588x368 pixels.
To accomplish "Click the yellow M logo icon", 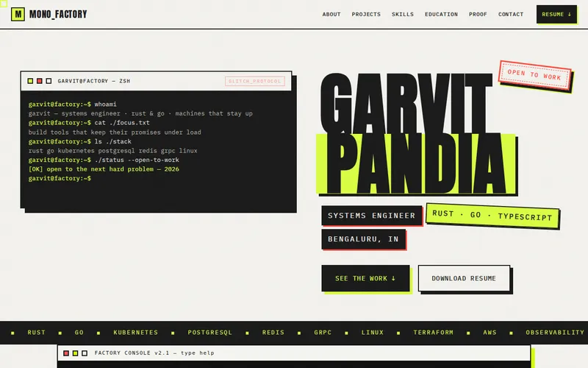I will 18,14.
